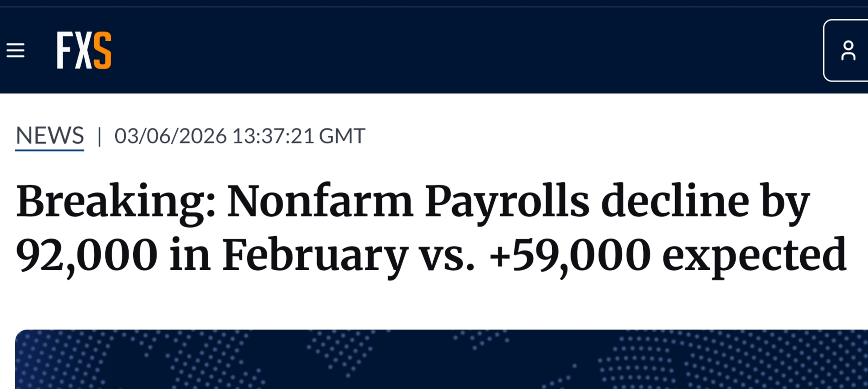Open the Nonfarm Payrolls breaking headline
The image size is (868, 389).
coord(431,228)
